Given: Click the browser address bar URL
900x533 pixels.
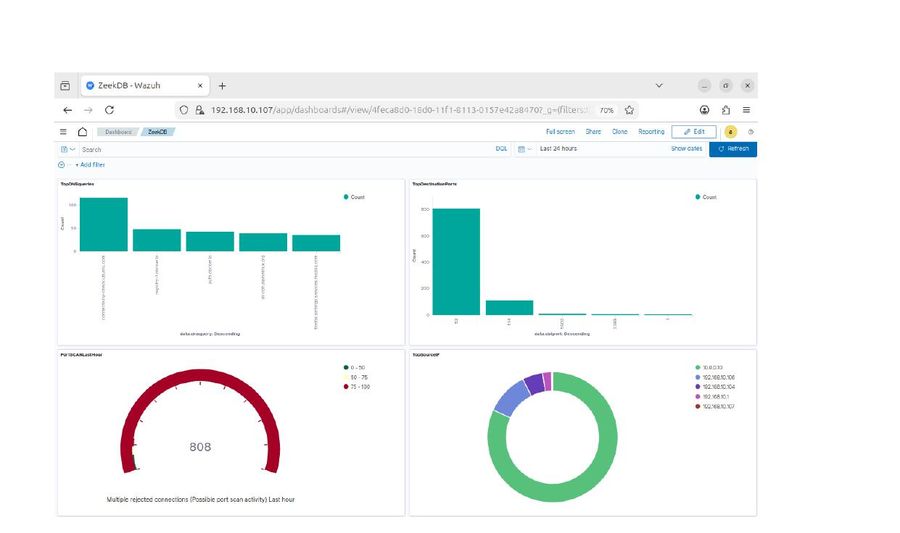Looking at the screenshot, I should [x=399, y=110].
